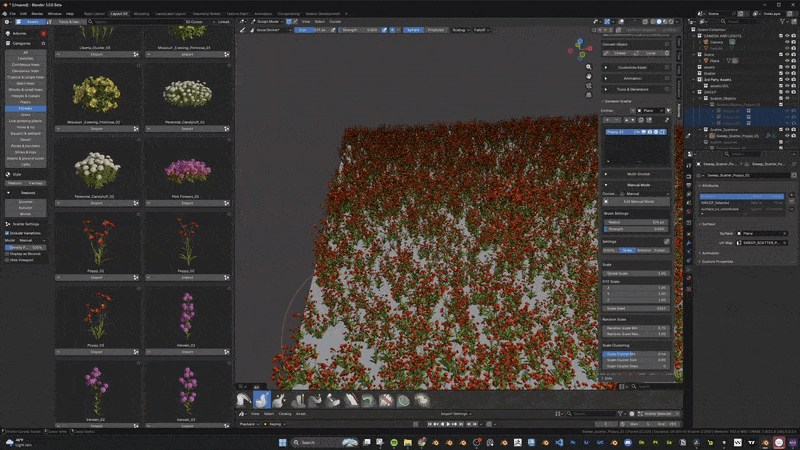Viewport: 800px width, 450px height.
Task: Click the navigation axis gizmo
Action: (580, 49)
